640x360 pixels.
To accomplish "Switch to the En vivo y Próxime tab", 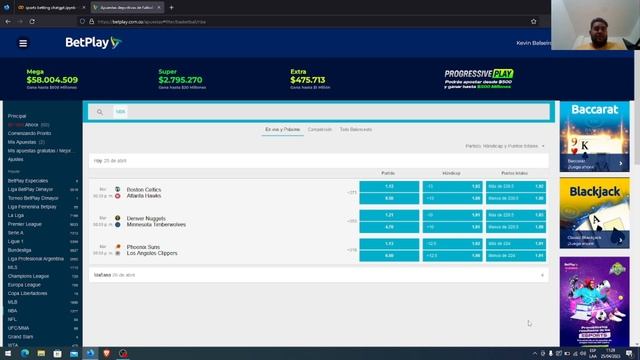I will tap(282, 129).
